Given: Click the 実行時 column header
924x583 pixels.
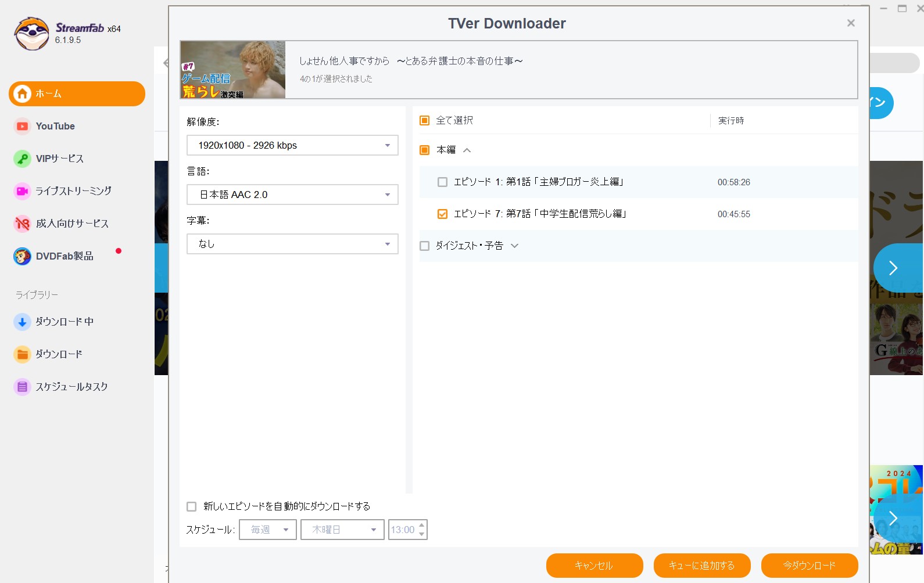Looking at the screenshot, I should click(x=731, y=121).
